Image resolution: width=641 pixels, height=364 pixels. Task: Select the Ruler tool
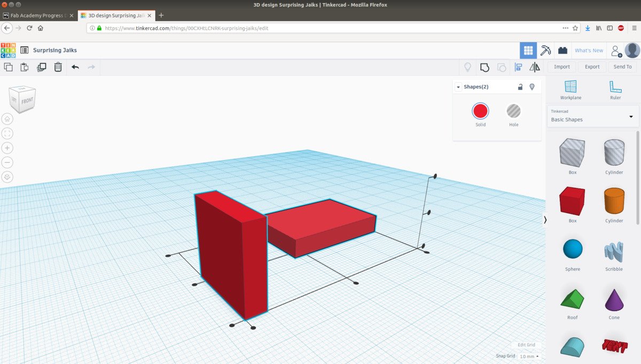[x=615, y=90]
